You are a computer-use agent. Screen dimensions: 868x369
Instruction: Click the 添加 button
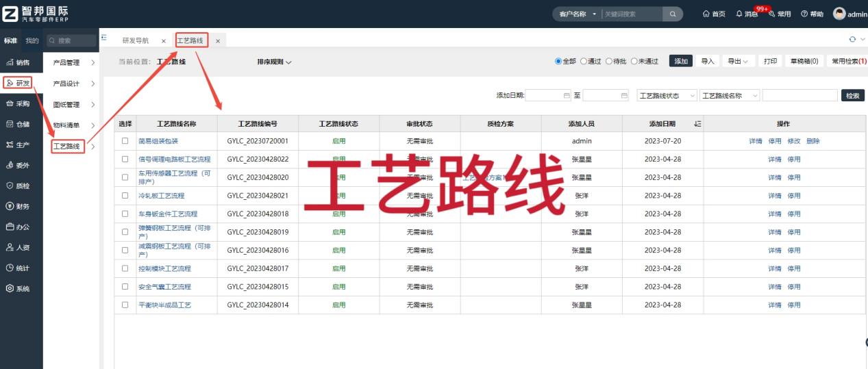[x=681, y=61]
